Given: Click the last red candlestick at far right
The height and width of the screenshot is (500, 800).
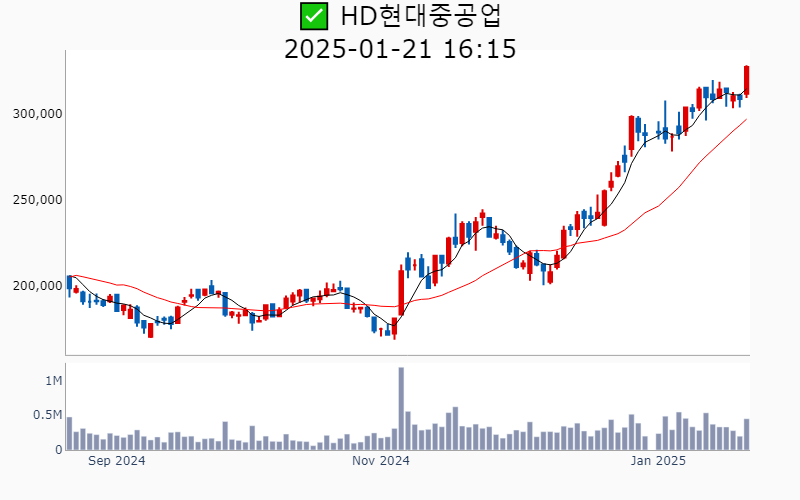Looking at the screenshot, I should tap(746, 81).
